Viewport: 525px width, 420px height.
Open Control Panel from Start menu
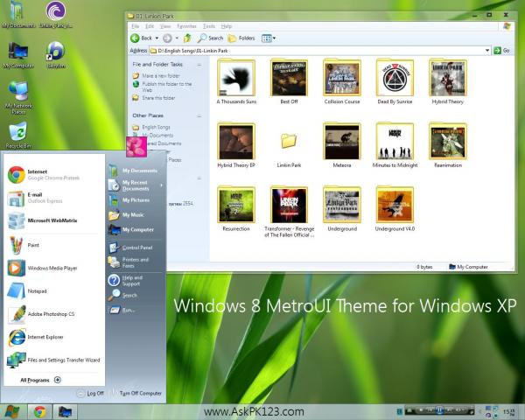click(x=136, y=248)
